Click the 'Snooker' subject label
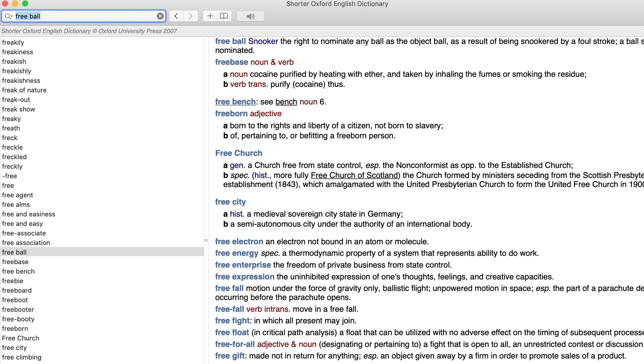This screenshot has height=364, width=644. tap(263, 42)
